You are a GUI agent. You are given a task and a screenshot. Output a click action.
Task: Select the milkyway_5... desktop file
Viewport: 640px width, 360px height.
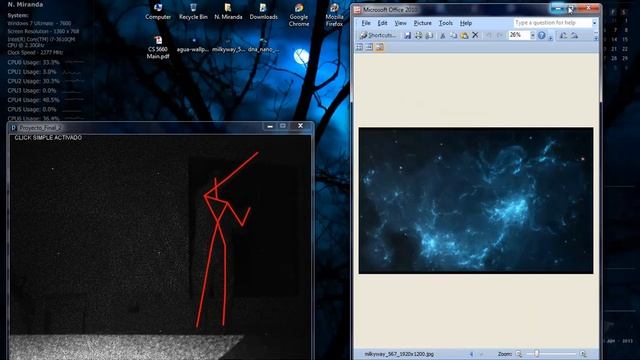tap(228, 45)
